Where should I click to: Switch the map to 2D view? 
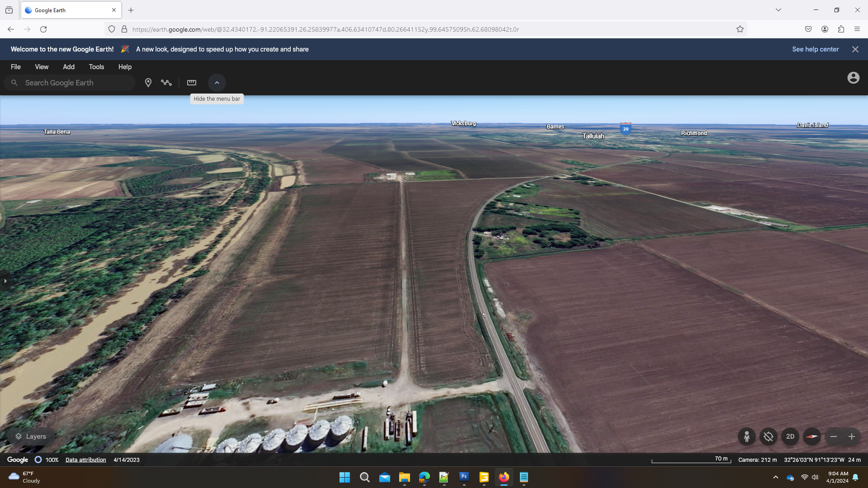[x=790, y=436]
